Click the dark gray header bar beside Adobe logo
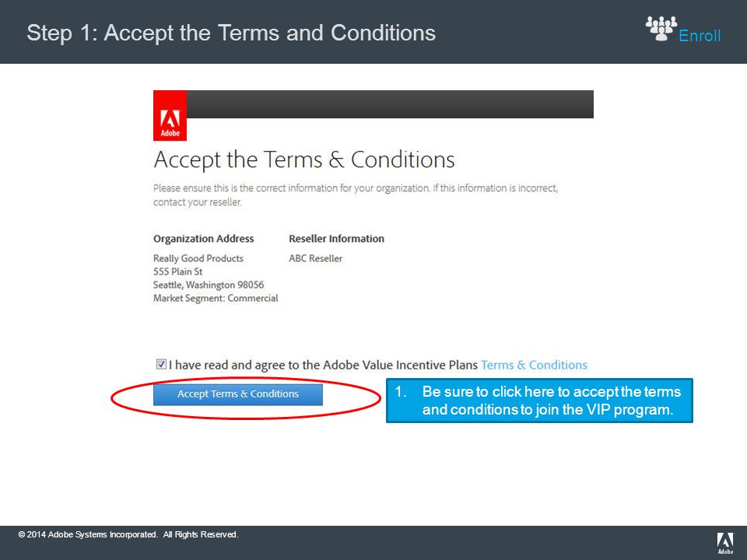The width and height of the screenshot is (747, 560). (x=390, y=104)
